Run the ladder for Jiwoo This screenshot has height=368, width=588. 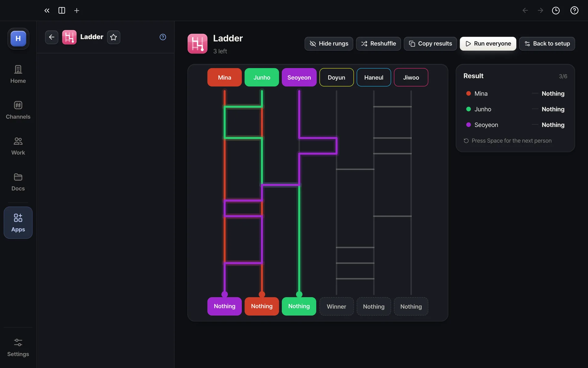411,77
